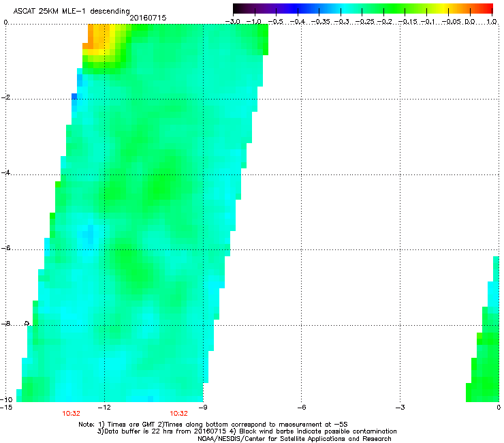Click the -15 longitude label on bottom axis

(6, 408)
